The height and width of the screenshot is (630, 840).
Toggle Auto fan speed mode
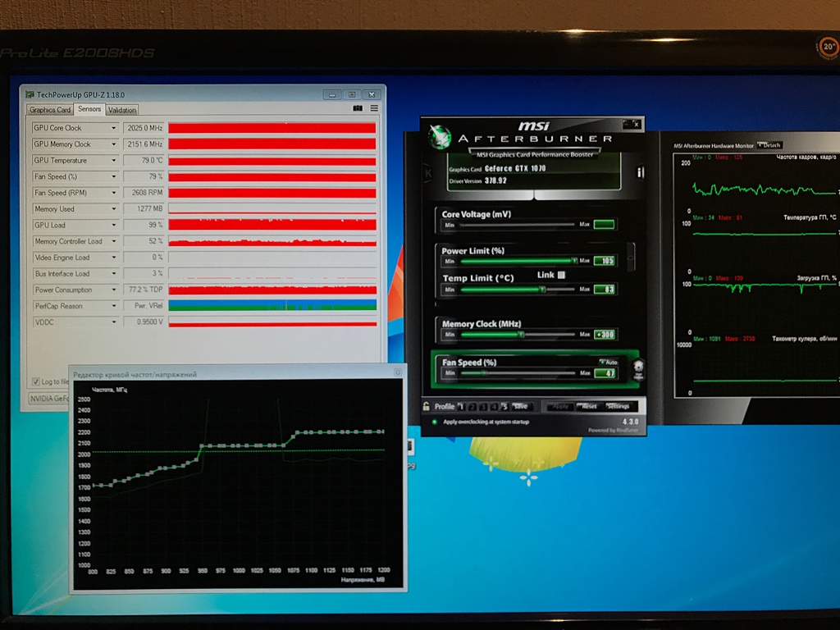click(609, 362)
